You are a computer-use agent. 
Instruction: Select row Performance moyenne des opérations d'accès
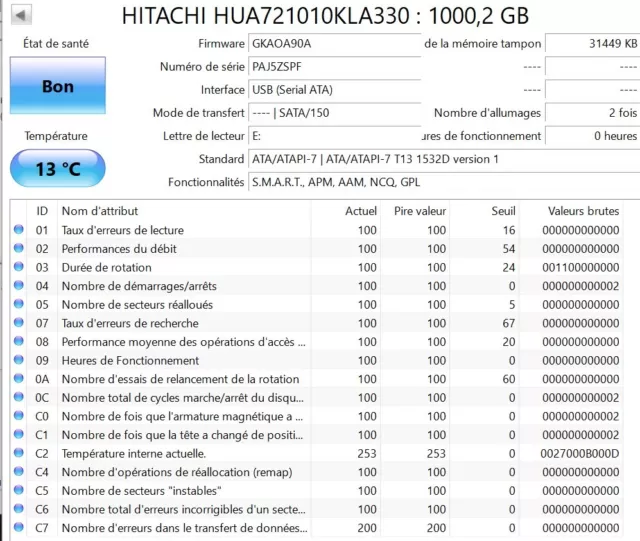click(316, 341)
